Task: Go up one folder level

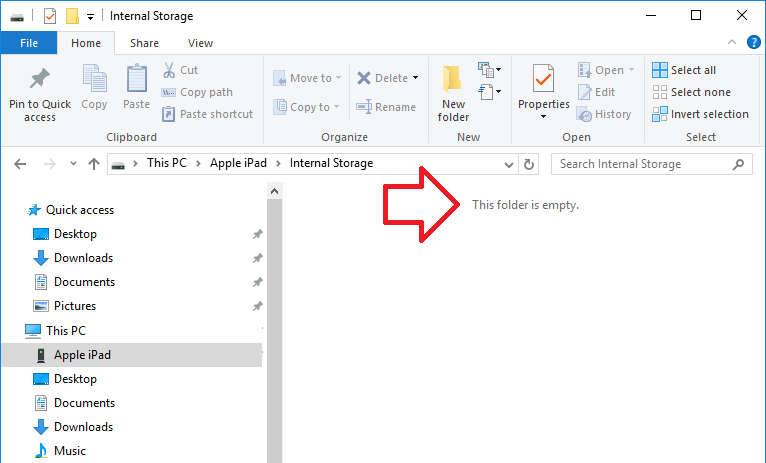Action: click(94, 164)
